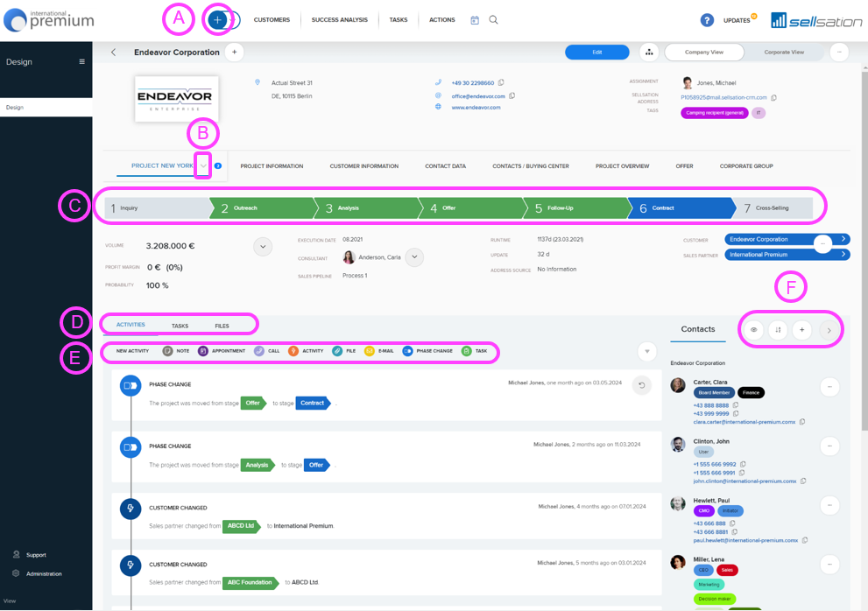Open Support in the sidebar

[x=30, y=555]
